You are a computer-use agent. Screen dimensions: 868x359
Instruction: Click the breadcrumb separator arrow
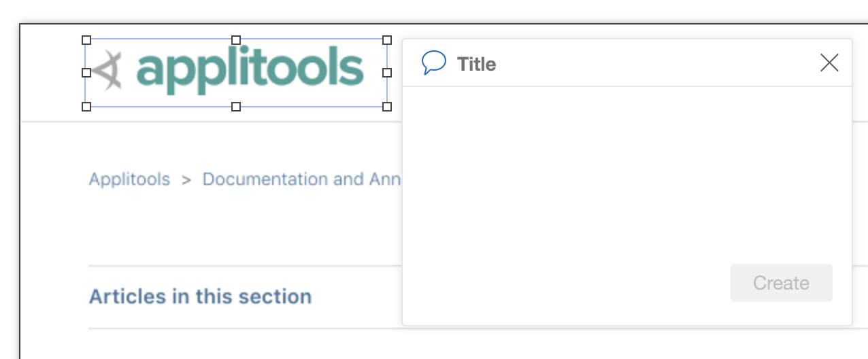coord(186,180)
